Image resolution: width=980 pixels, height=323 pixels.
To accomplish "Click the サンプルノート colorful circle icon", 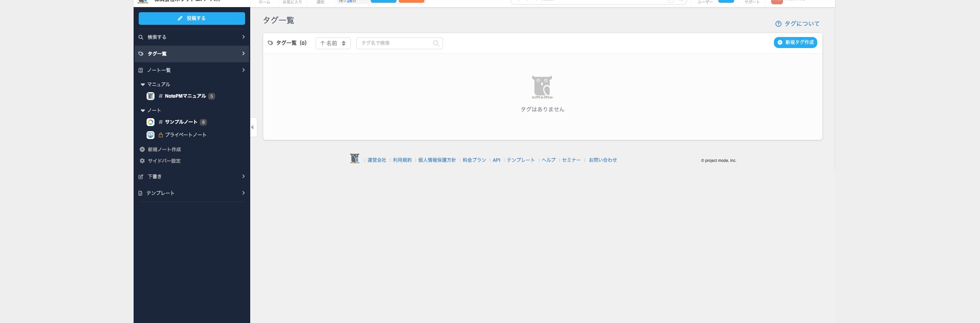I will point(151,122).
